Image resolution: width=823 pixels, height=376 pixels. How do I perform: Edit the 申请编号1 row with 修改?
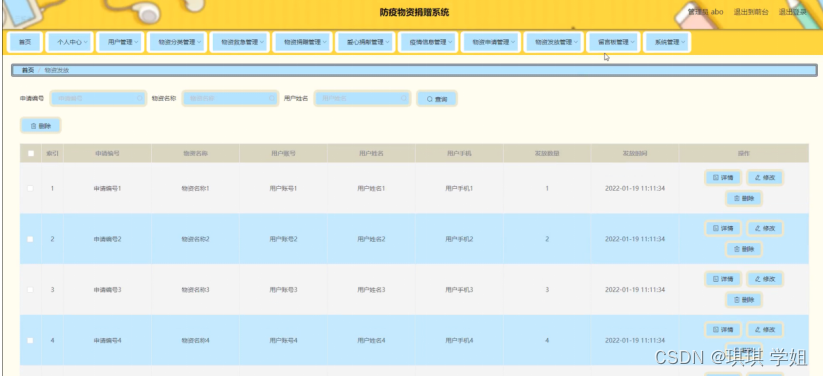click(765, 177)
